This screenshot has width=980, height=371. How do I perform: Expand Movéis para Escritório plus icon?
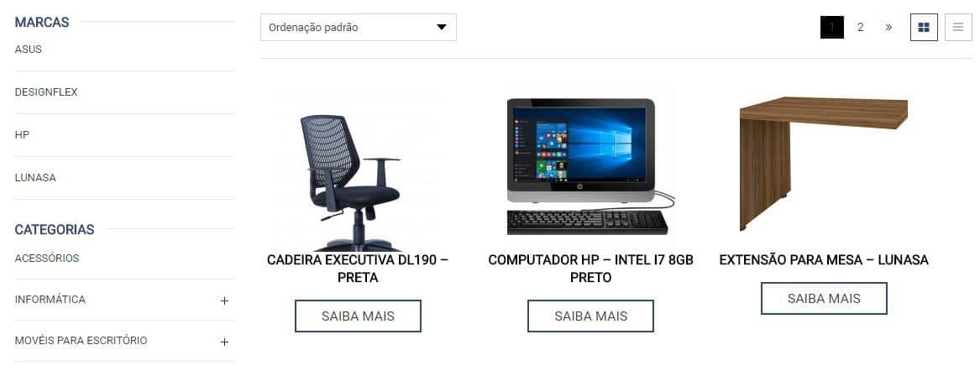click(224, 342)
